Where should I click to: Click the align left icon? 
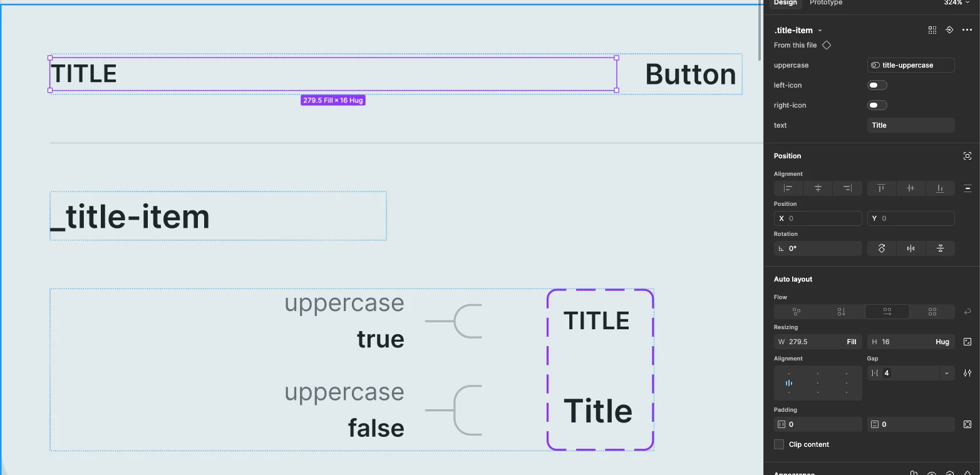click(x=788, y=188)
